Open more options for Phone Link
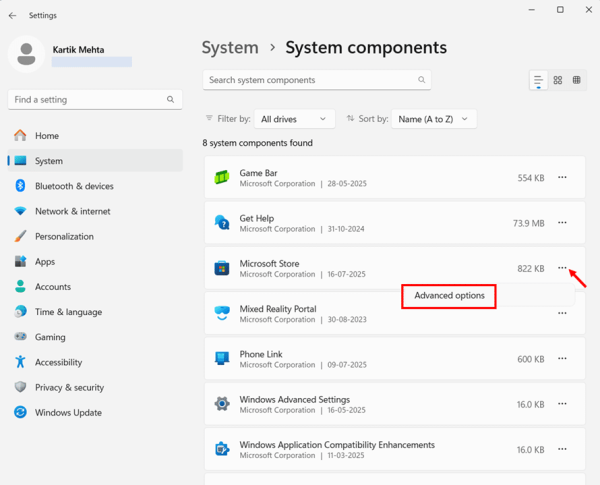Image resolution: width=600 pixels, height=485 pixels. click(x=562, y=358)
